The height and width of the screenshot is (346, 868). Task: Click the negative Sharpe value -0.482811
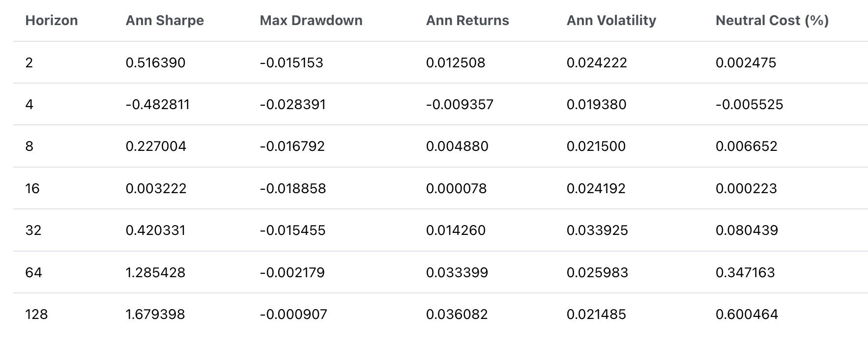158,105
